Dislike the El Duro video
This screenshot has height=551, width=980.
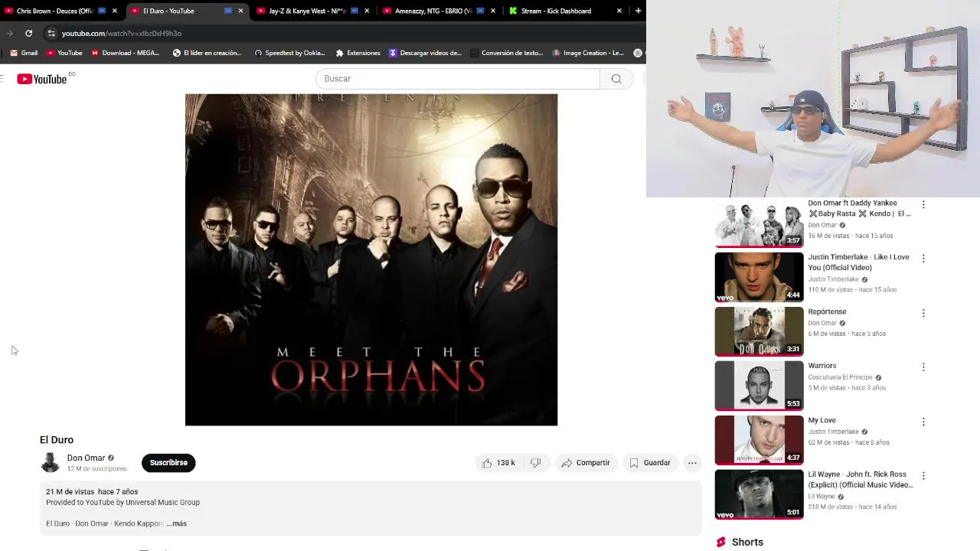[x=536, y=463]
